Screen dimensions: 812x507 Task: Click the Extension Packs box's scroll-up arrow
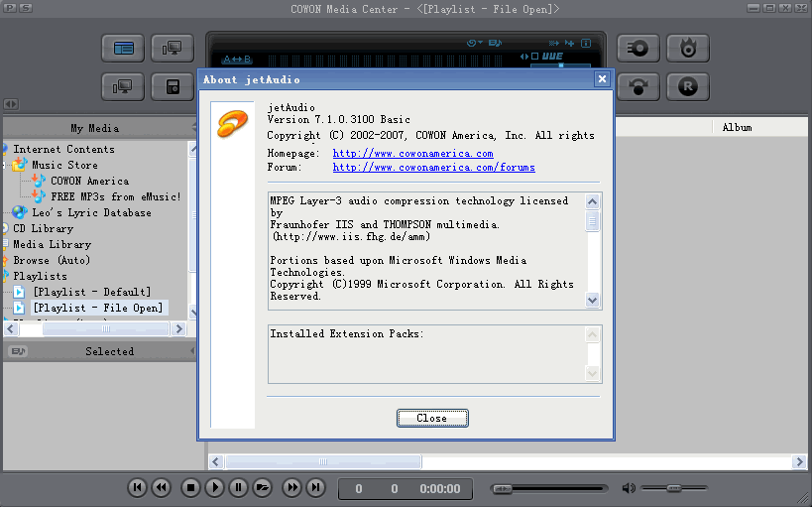[x=592, y=335]
